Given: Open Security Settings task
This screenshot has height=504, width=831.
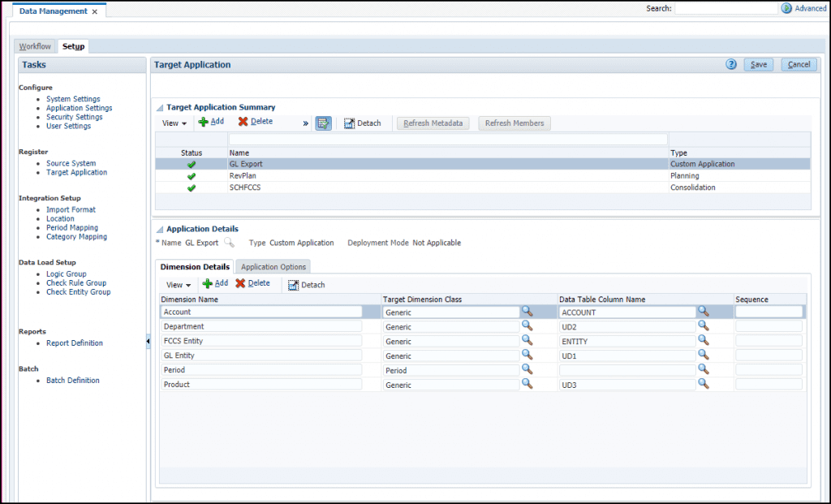Looking at the screenshot, I should pos(74,117).
